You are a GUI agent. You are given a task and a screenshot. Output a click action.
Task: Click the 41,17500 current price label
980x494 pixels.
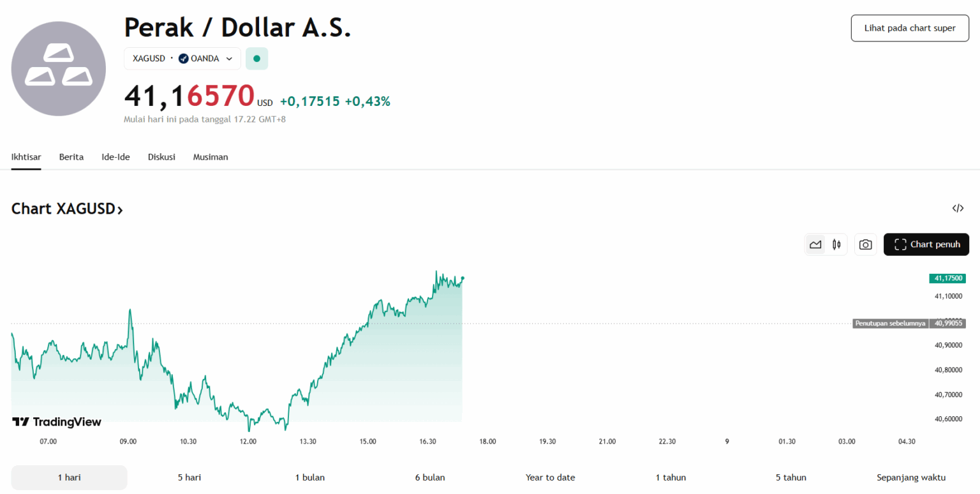(x=947, y=278)
